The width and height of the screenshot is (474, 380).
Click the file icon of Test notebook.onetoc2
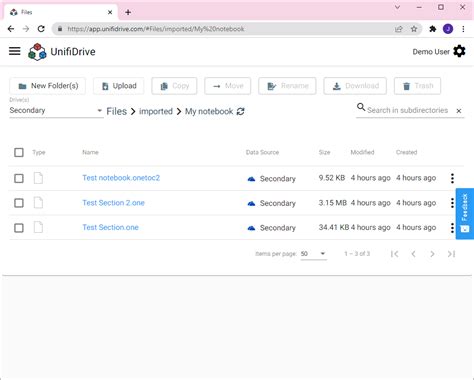pyautogui.click(x=38, y=178)
